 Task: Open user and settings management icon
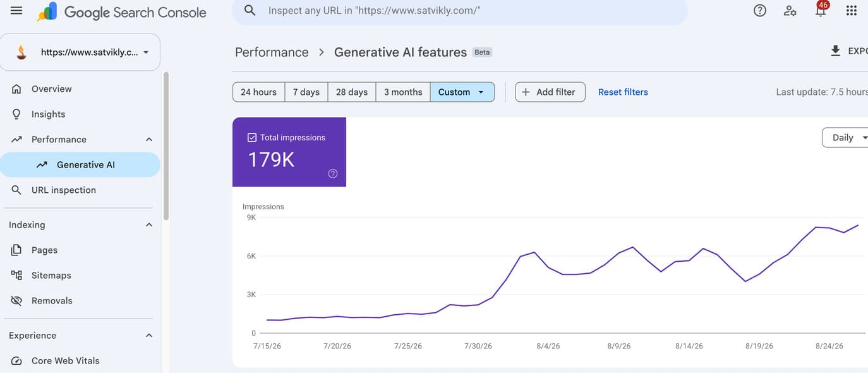pos(790,11)
